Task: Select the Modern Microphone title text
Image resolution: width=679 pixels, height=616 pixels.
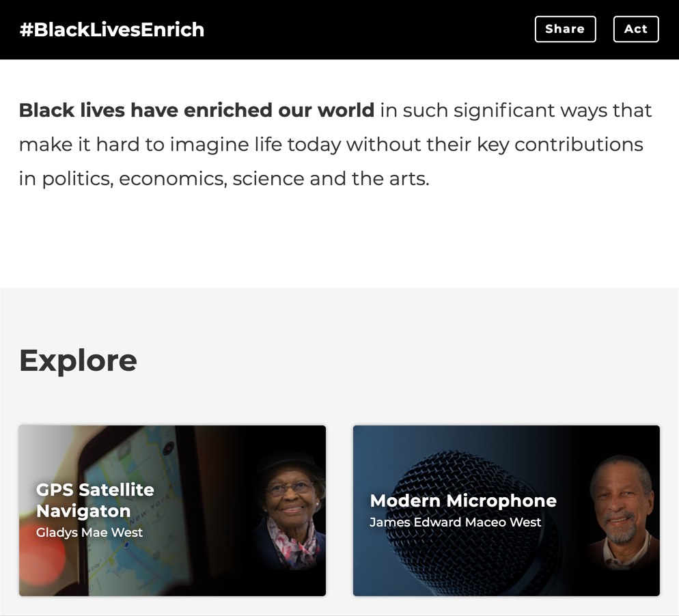Action: coord(463,501)
